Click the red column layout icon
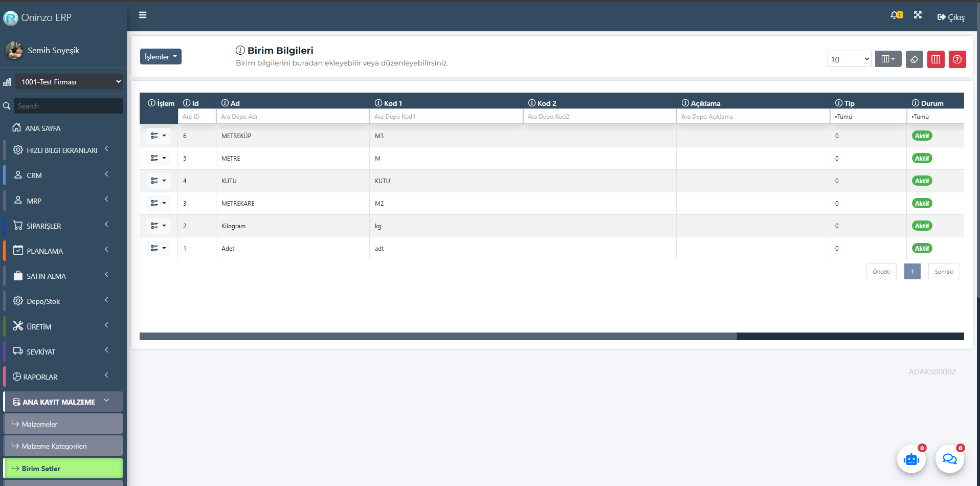 point(936,59)
